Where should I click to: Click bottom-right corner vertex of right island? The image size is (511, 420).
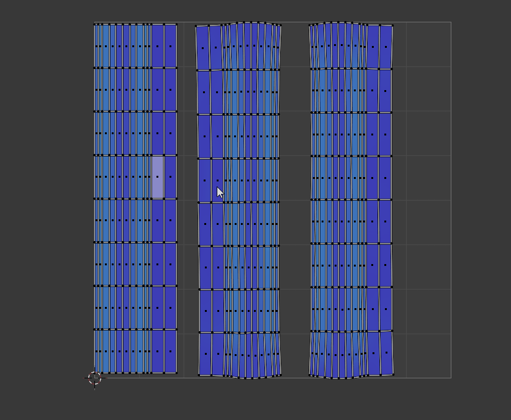pos(394,375)
